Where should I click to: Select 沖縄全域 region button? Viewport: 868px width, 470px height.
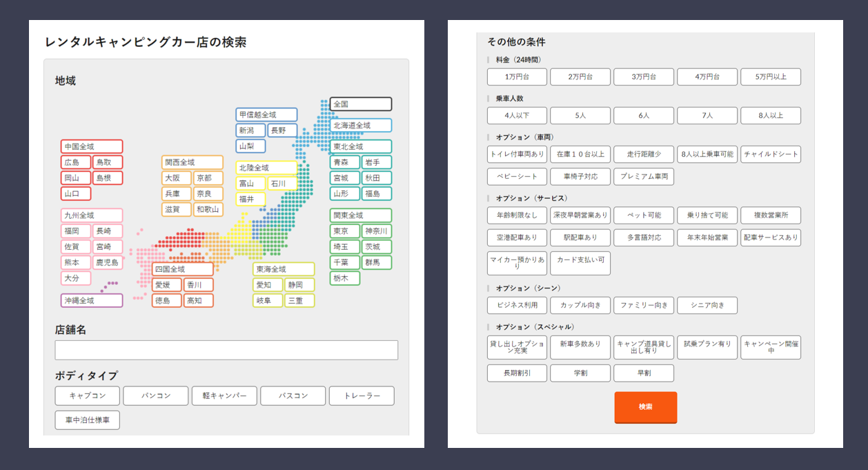tap(92, 301)
